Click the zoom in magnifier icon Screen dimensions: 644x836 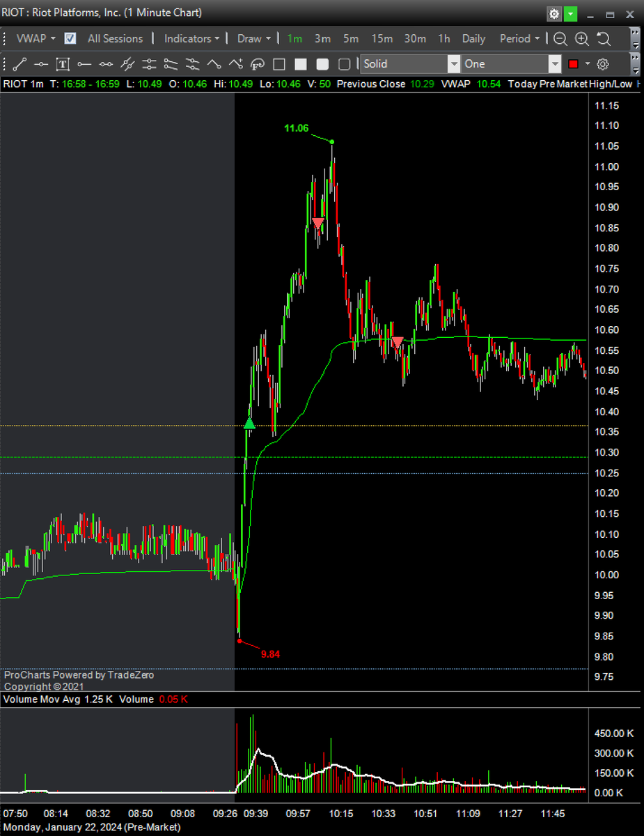pyautogui.click(x=581, y=38)
